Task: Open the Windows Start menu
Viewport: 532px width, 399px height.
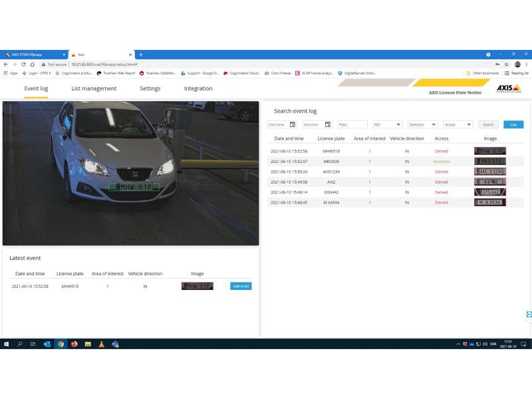Action: (6, 344)
